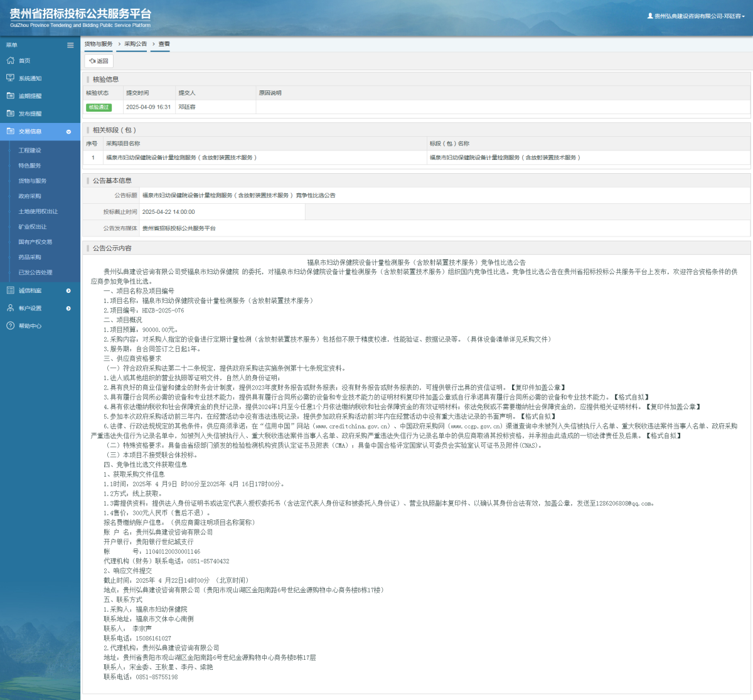Open 已发公告处理 in the sidebar

(35, 272)
